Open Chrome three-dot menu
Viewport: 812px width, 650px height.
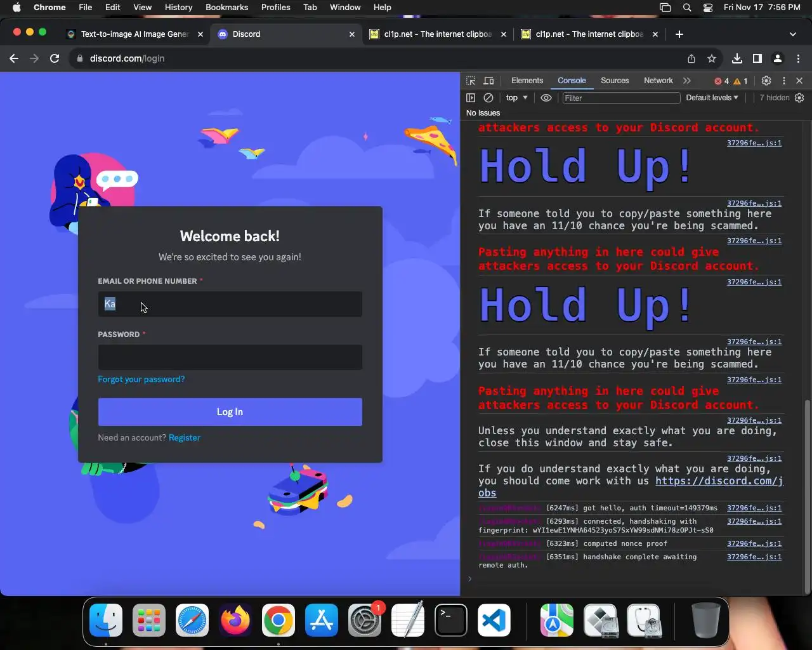tap(798, 58)
